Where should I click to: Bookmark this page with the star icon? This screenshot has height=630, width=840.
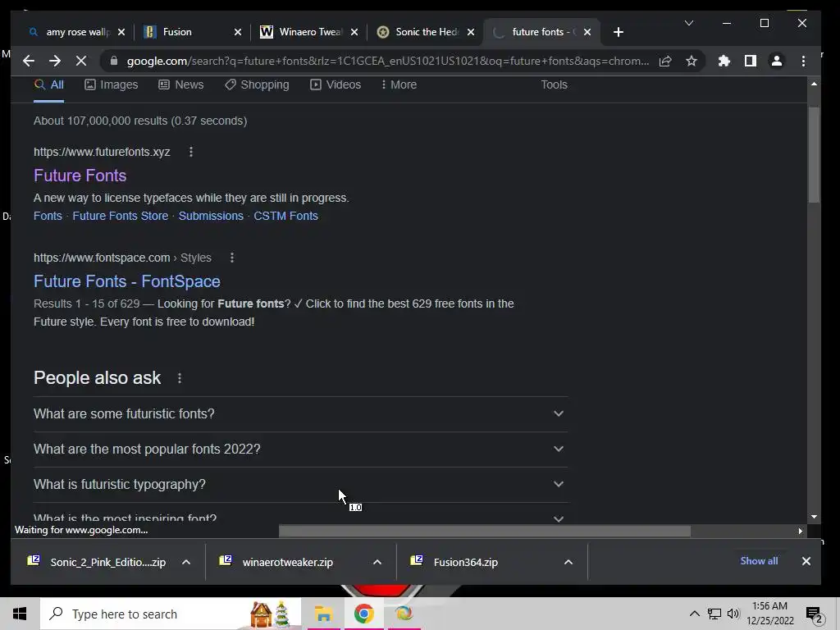tap(692, 61)
